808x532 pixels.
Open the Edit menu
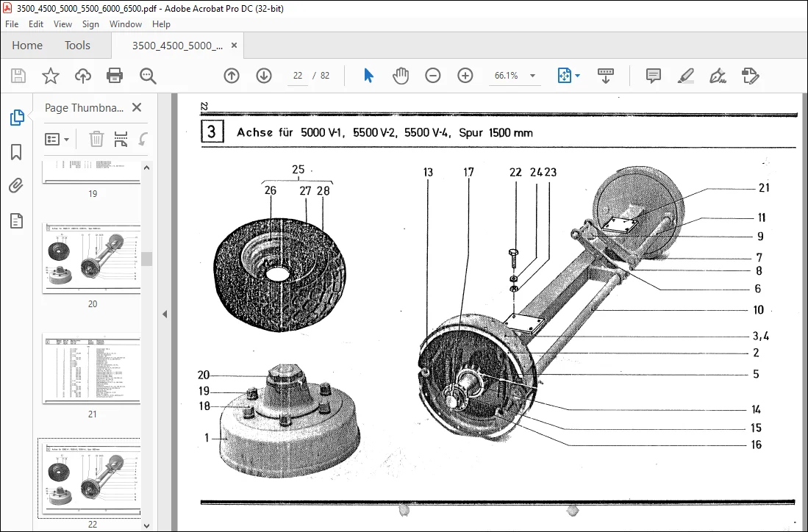click(35, 24)
